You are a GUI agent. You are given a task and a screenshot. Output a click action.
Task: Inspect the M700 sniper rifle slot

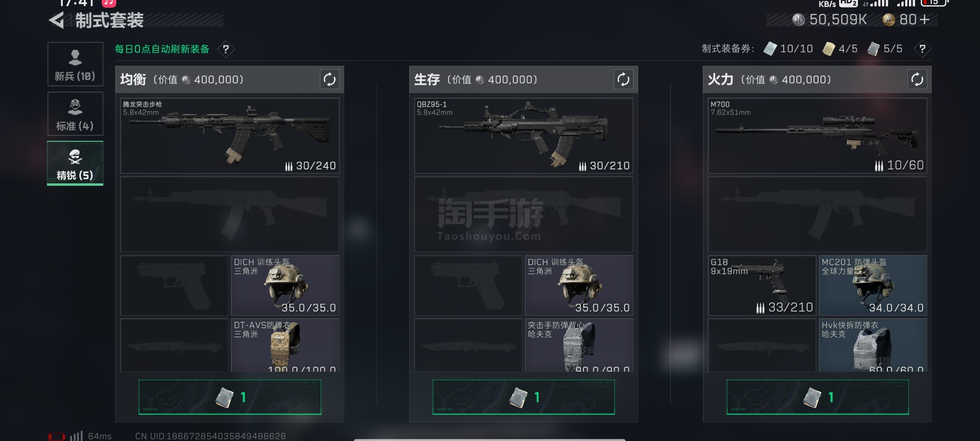[817, 136]
